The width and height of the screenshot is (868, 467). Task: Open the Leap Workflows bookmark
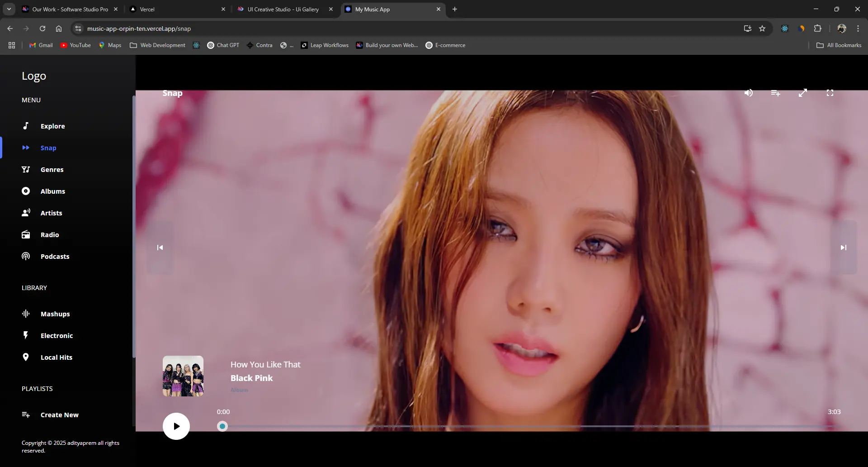click(325, 45)
